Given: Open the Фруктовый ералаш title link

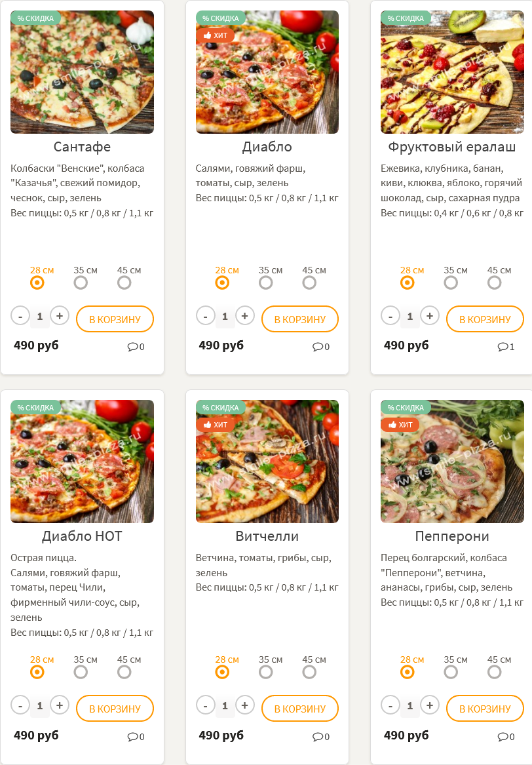Looking at the screenshot, I should [451, 147].
